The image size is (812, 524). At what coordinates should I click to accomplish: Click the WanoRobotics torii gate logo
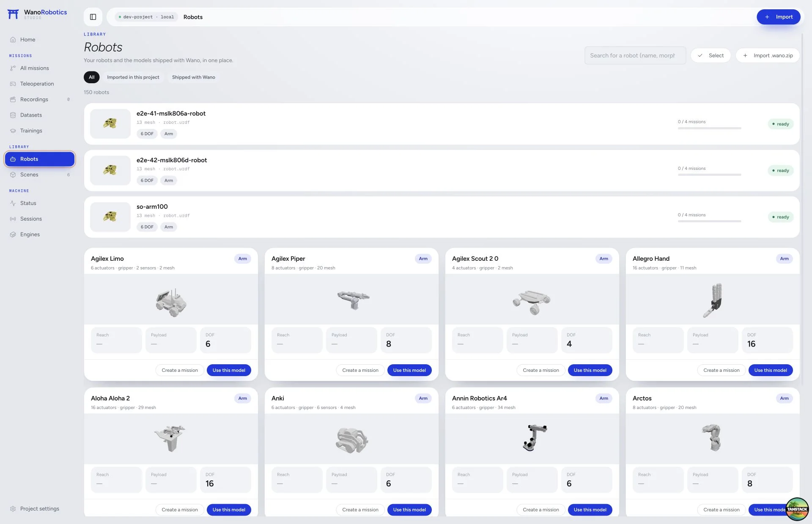(x=13, y=14)
